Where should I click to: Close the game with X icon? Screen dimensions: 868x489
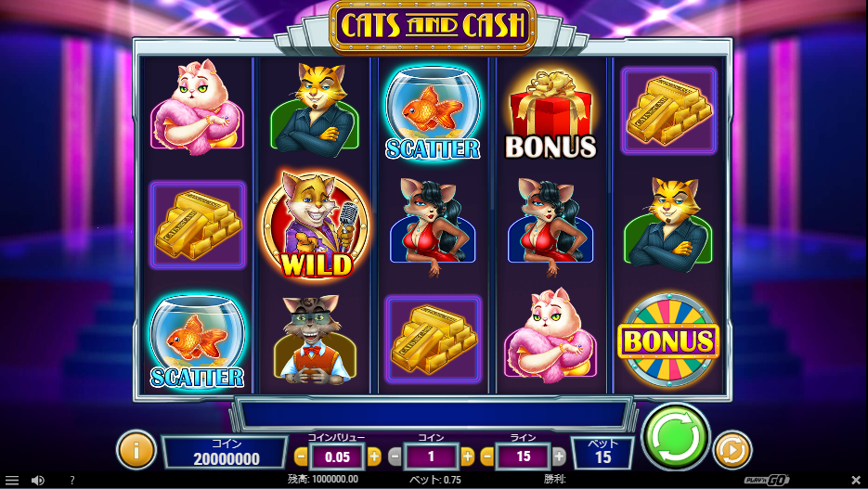tap(856, 480)
